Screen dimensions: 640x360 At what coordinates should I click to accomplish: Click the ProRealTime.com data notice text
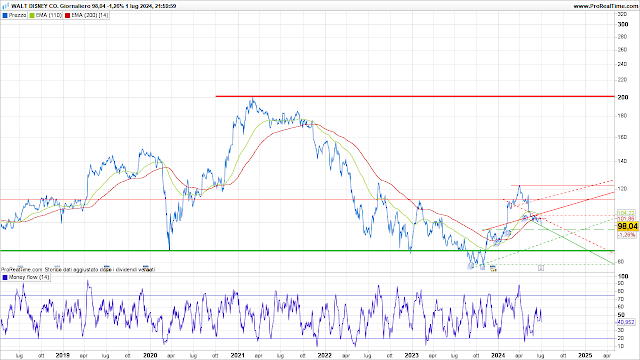coord(78,269)
